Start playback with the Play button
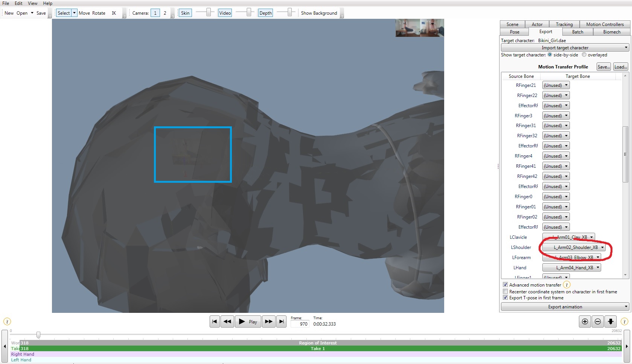 [x=248, y=322]
